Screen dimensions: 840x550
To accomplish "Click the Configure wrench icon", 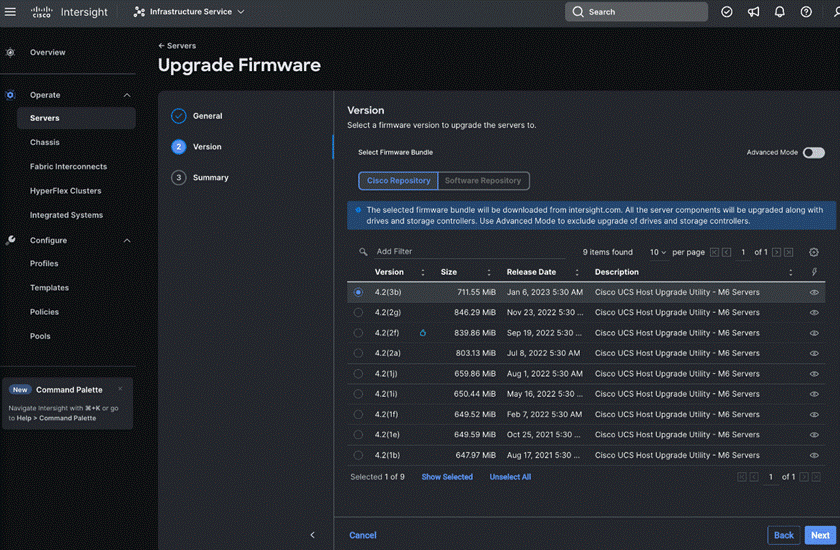I will click(x=10, y=240).
